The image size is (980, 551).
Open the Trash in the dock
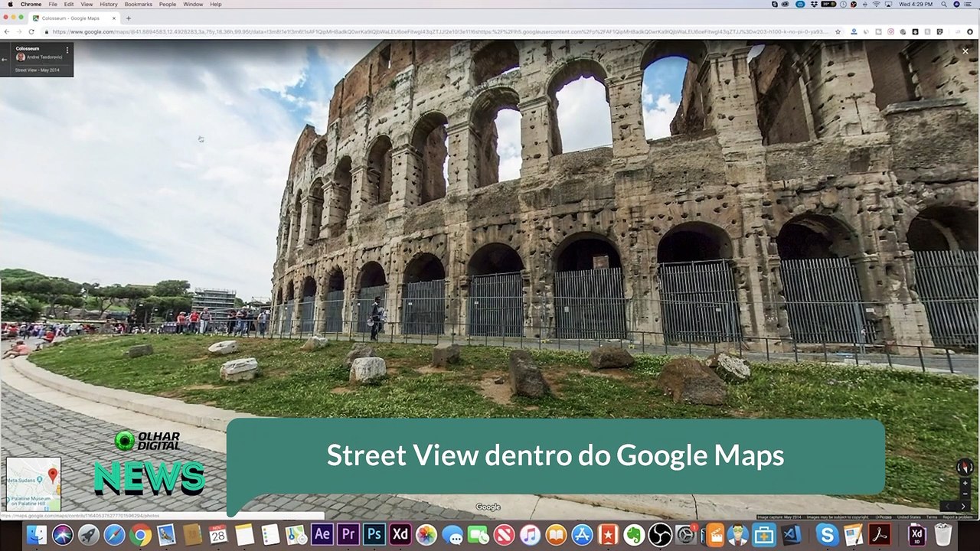(943, 535)
